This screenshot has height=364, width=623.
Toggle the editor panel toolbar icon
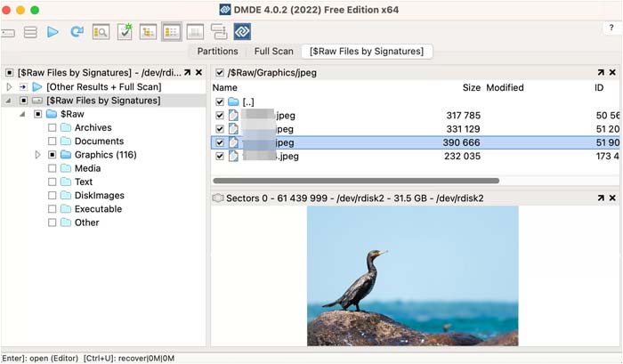[x=195, y=32]
